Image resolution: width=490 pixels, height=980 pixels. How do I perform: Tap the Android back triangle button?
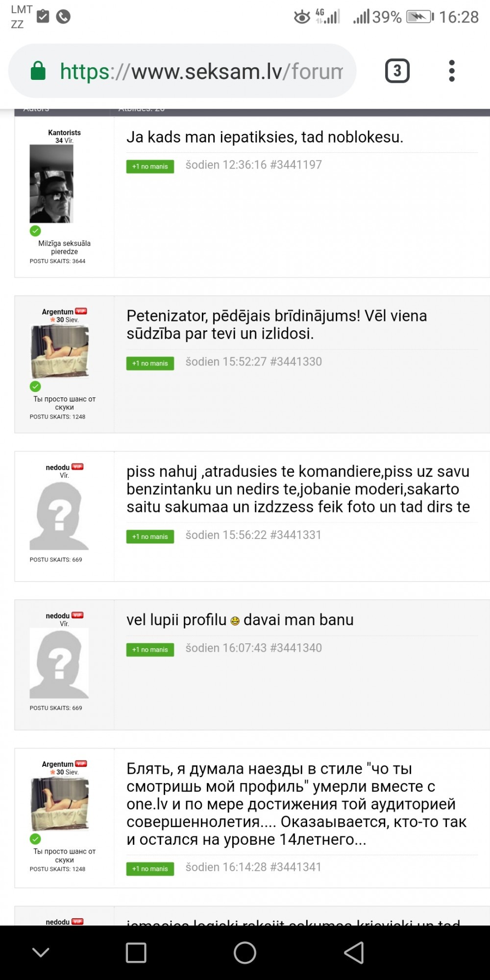(x=354, y=953)
